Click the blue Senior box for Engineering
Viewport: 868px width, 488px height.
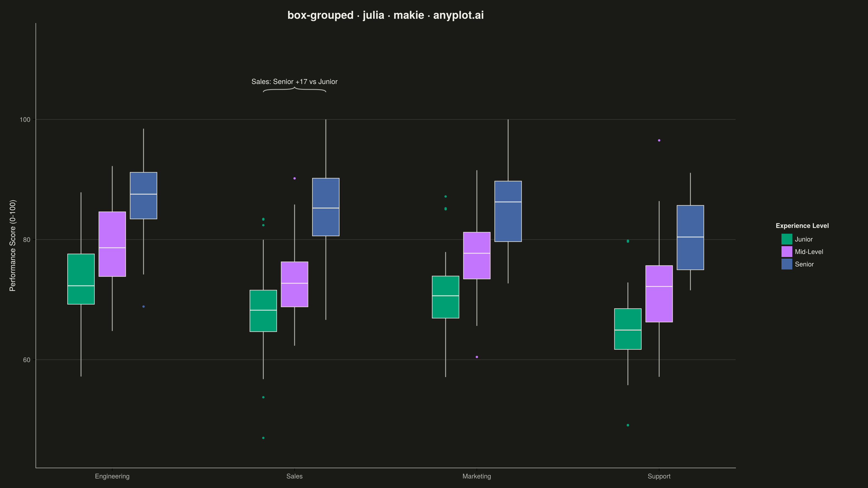(x=143, y=196)
